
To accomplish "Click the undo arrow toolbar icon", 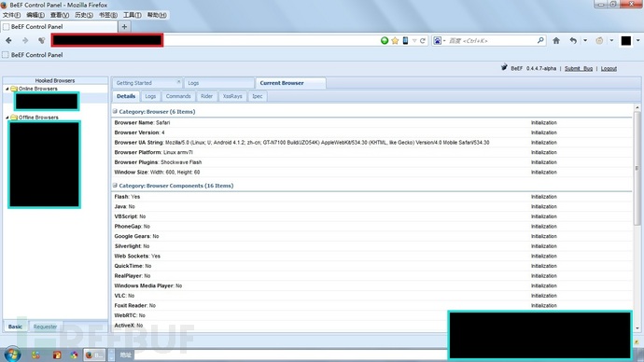I will coord(573,40).
